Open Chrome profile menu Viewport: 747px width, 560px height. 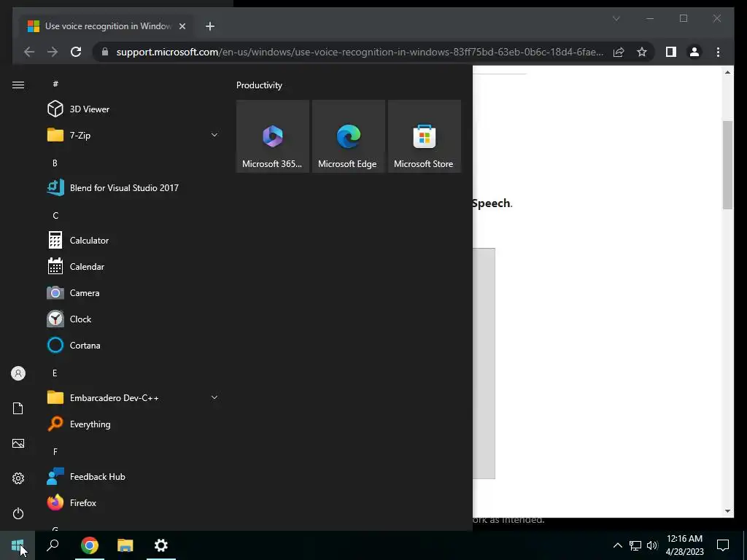tap(694, 52)
